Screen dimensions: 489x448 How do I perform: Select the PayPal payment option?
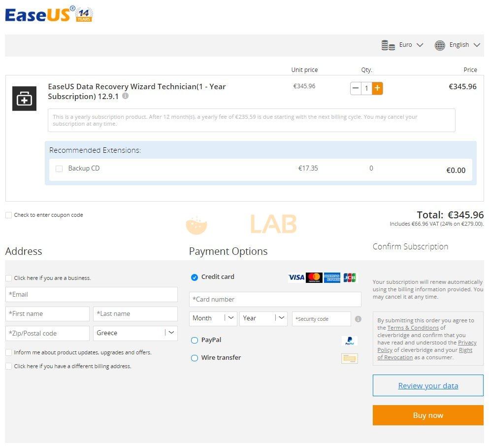tap(195, 340)
